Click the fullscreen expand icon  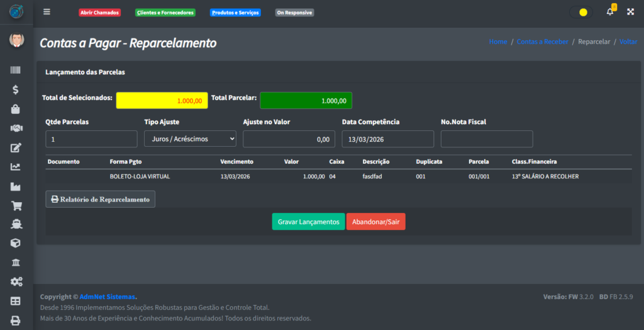[x=630, y=12]
